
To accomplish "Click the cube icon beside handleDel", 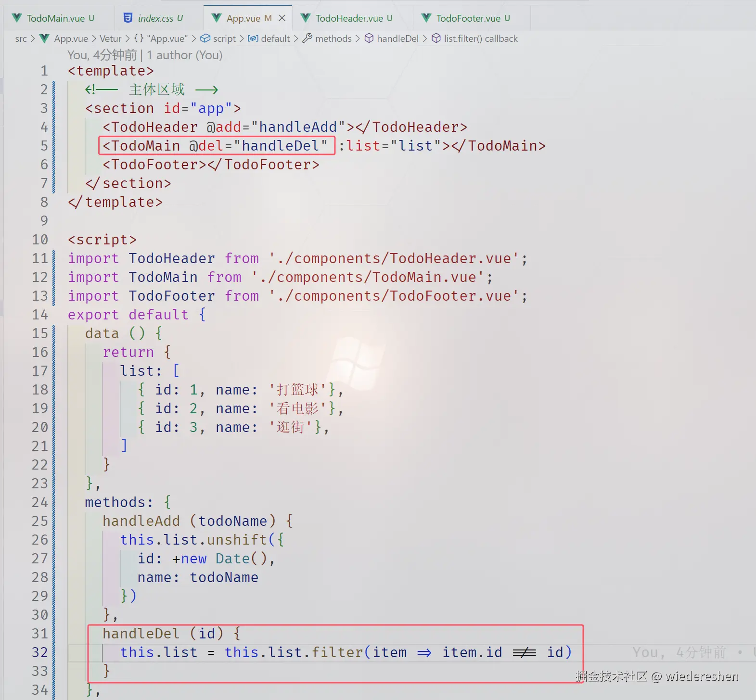I will pyautogui.click(x=369, y=38).
